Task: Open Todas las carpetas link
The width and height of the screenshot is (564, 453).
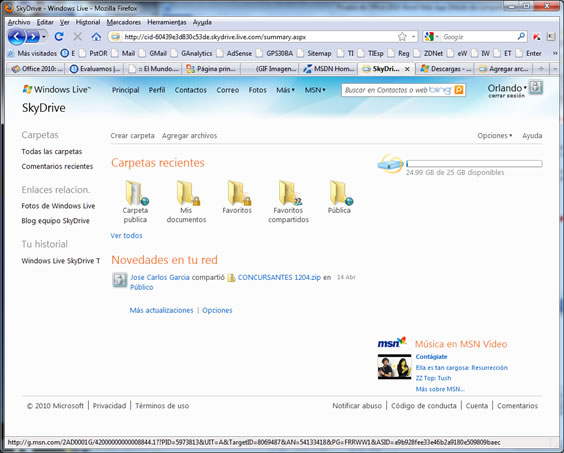Action: [52, 151]
